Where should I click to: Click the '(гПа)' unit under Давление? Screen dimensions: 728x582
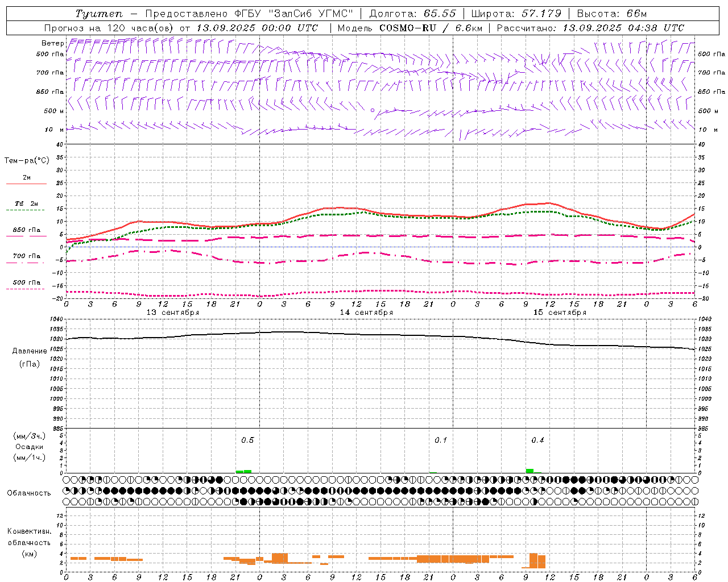30,364
